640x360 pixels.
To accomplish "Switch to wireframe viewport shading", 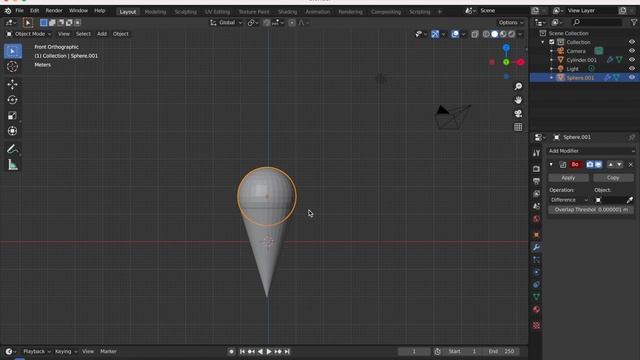I will pyautogui.click(x=486, y=34).
